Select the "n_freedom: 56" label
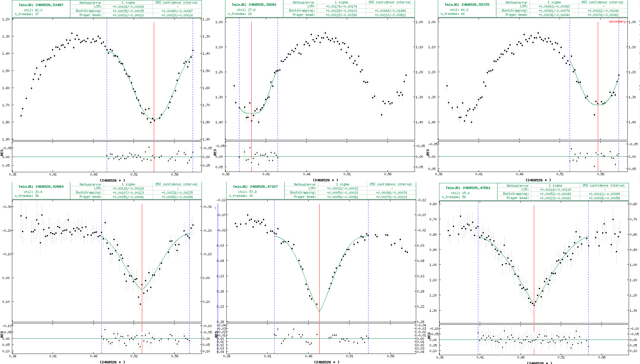The width and height of the screenshot is (640, 364). [x=453, y=197]
